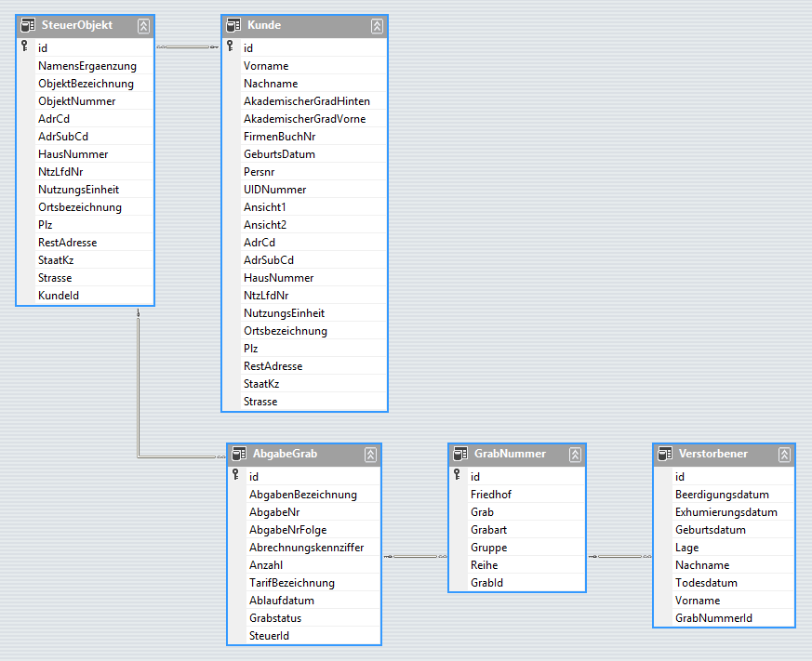
Task: Collapse the GrabNummer table
Action: pos(576,455)
